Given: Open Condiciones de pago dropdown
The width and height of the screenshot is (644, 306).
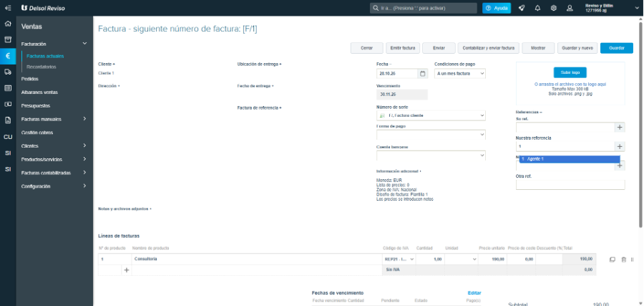Looking at the screenshot, I should pos(460,74).
